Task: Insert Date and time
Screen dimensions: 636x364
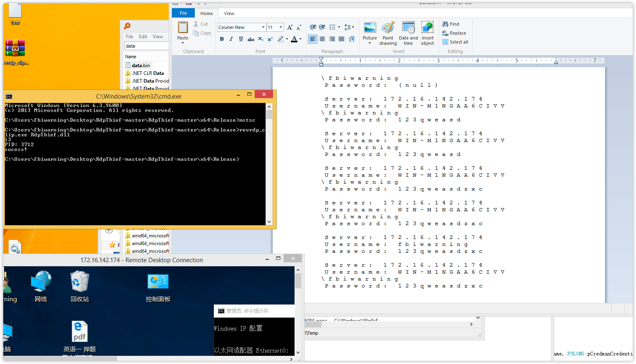Action: pos(408,28)
